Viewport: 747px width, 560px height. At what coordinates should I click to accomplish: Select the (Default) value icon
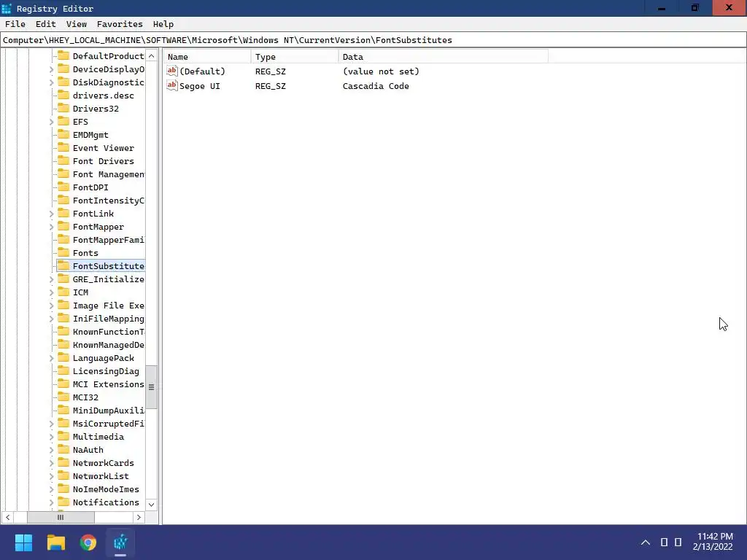click(x=172, y=71)
